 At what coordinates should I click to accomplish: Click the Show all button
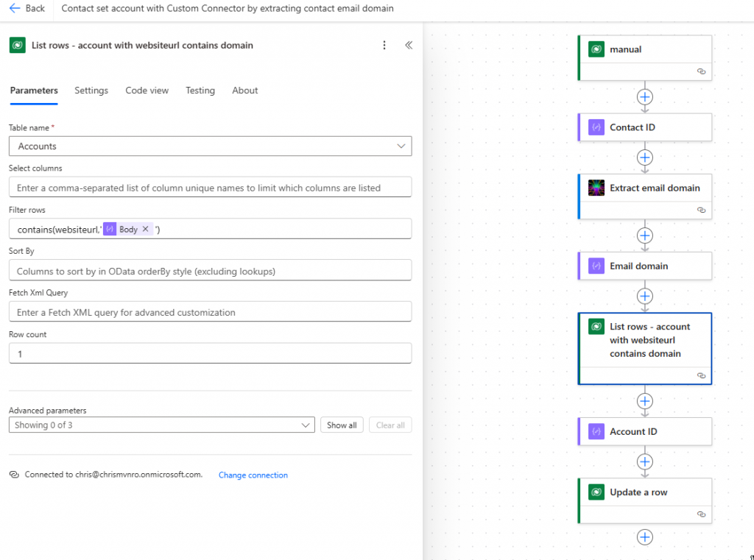click(x=342, y=425)
